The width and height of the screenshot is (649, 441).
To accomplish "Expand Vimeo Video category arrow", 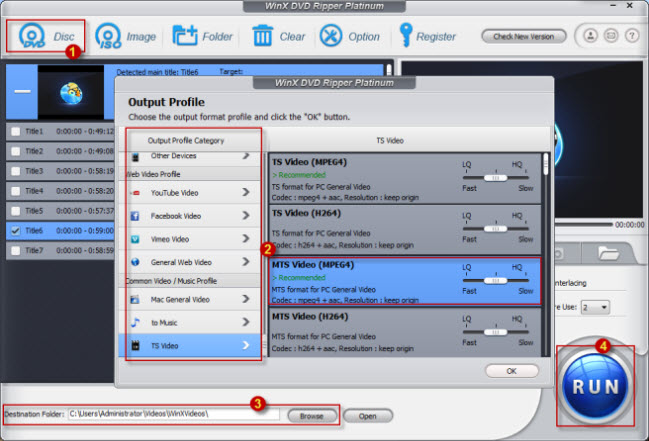I will point(246,239).
